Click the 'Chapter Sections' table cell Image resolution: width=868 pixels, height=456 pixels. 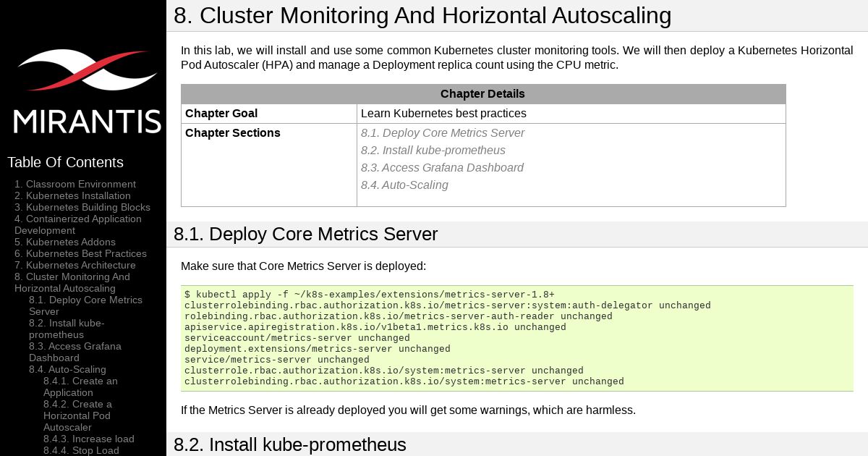click(x=269, y=165)
